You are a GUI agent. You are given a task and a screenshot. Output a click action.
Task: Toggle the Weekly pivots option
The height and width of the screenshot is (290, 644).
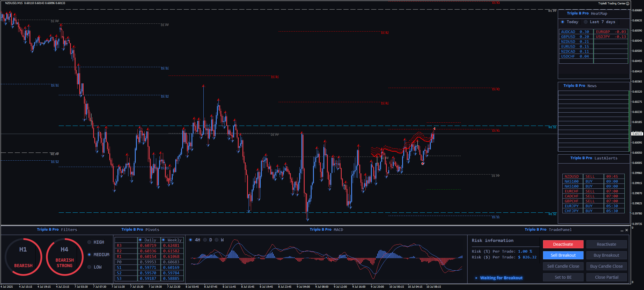pyautogui.click(x=163, y=240)
